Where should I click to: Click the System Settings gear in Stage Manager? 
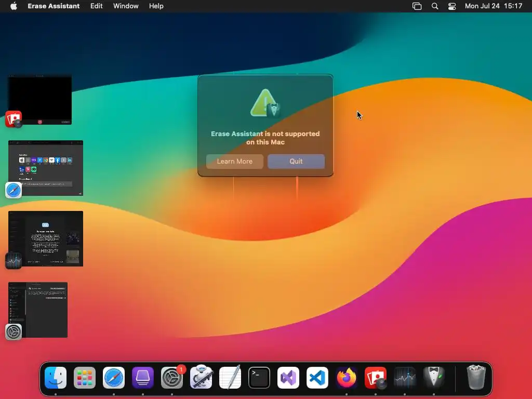tap(14, 332)
